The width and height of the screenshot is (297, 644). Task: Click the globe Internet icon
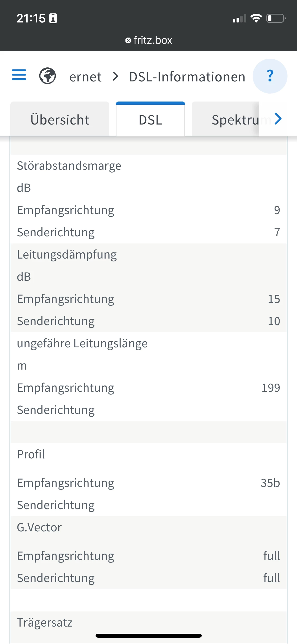pos(48,76)
